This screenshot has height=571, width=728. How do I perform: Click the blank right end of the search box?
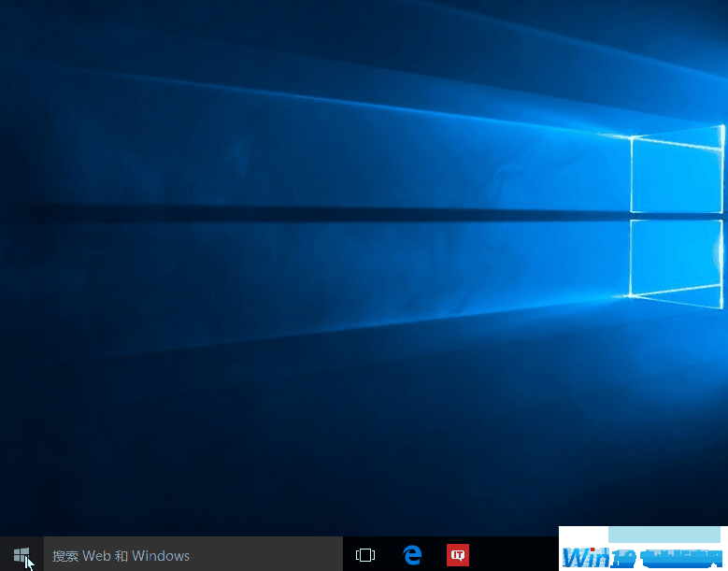pos(308,555)
